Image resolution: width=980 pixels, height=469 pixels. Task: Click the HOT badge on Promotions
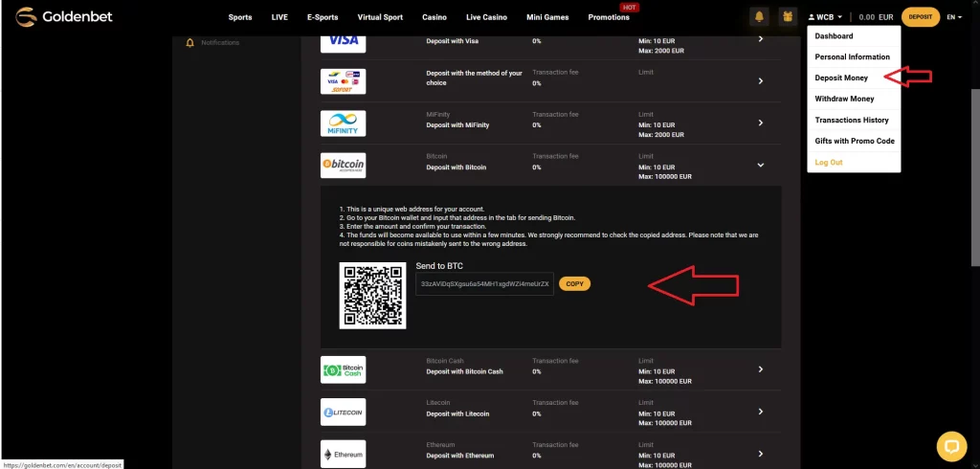pyautogui.click(x=630, y=7)
